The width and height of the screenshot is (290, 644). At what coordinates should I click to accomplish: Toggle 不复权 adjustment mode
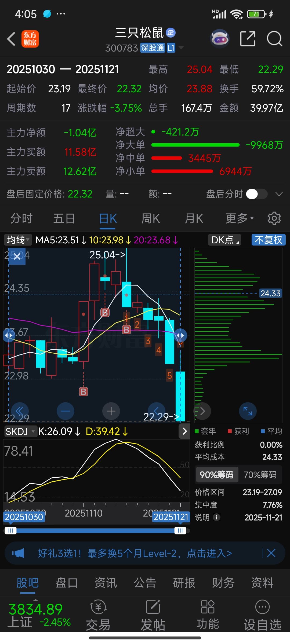tap(269, 240)
